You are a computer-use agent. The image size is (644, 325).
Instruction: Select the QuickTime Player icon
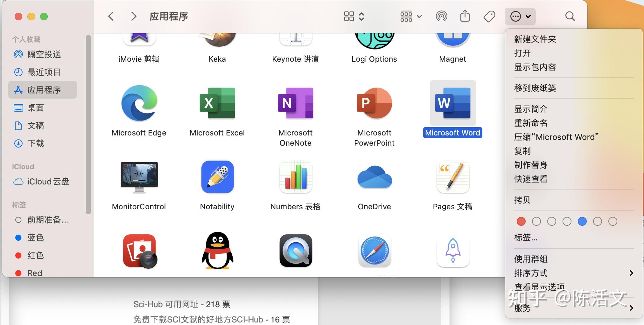click(x=296, y=251)
